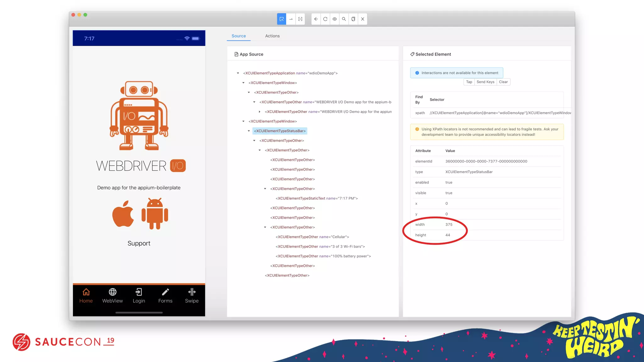Image resolution: width=644 pixels, height=362 pixels.
Task: Switch to Swipe By Coordinates mode
Action: (x=291, y=19)
